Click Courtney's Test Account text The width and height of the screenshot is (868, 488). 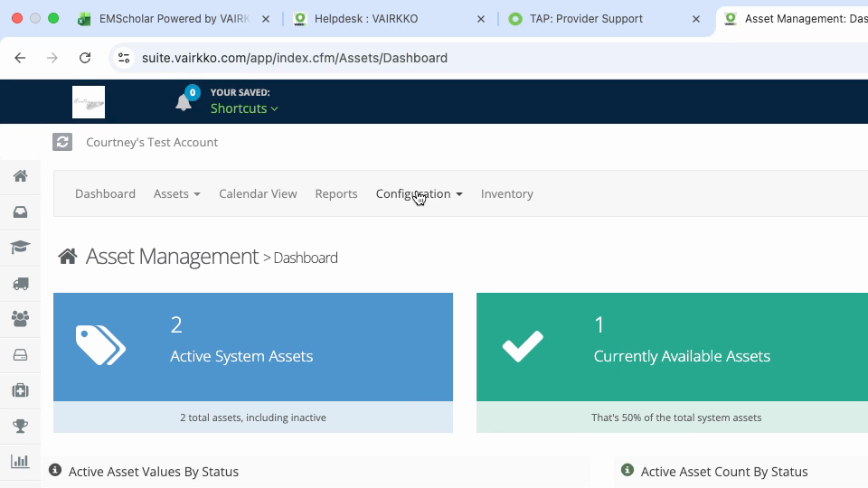tap(152, 142)
